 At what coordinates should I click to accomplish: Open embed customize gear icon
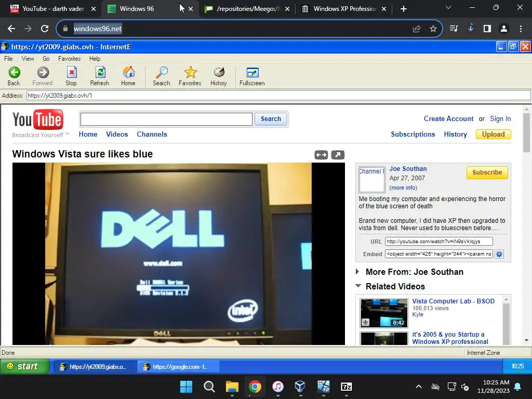[499, 254]
